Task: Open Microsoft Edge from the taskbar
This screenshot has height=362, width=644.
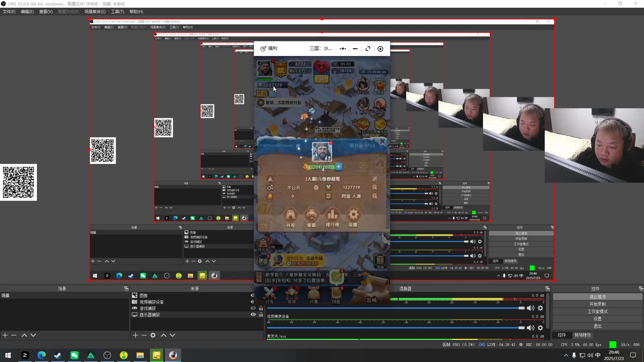Action: (x=41, y=355)
